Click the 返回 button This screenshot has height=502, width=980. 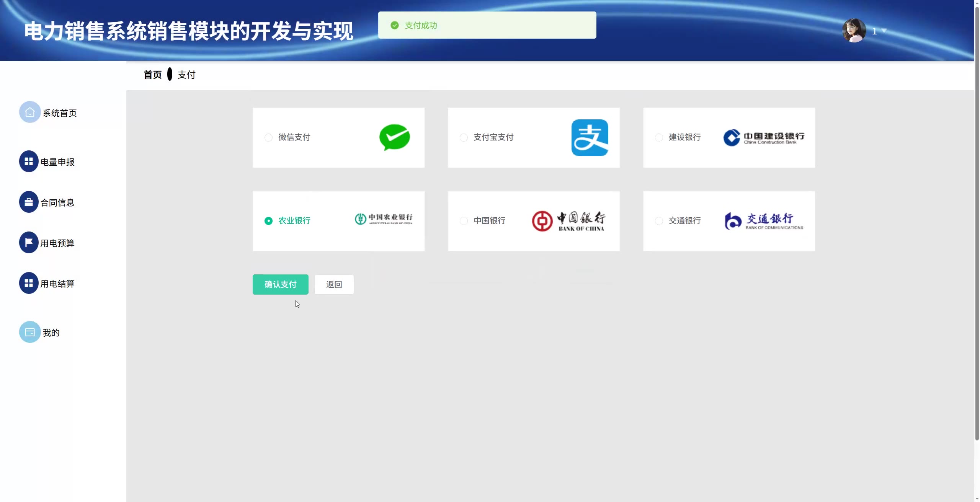coord(334,284)
